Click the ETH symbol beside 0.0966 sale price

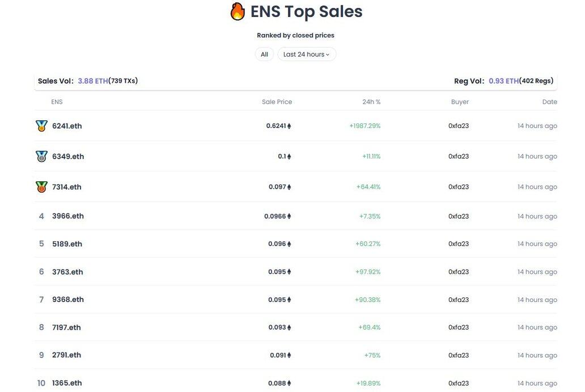point(289,216)
